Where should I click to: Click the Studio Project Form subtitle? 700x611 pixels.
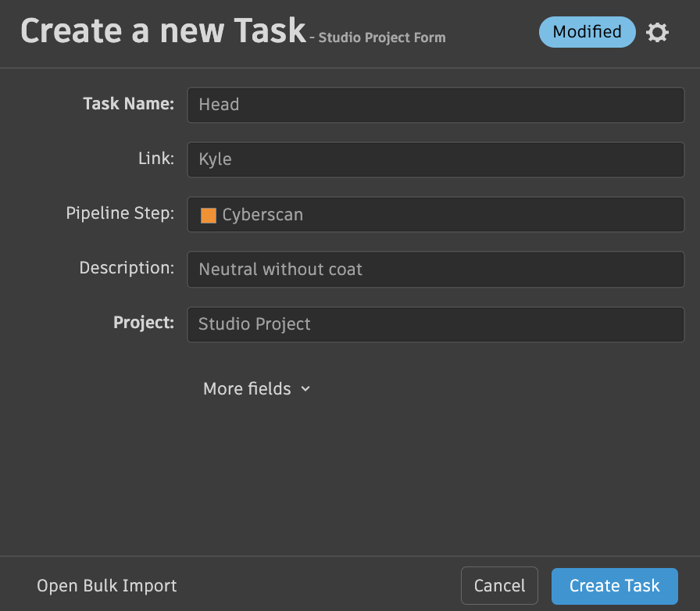pos(382,38)
